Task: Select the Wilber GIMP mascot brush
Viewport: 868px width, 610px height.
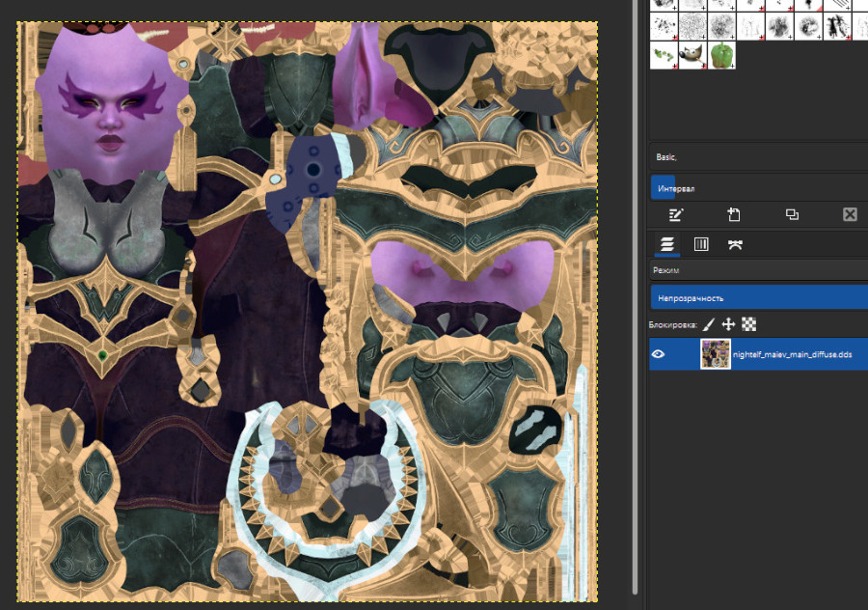Action: click(x=692, y=55)
